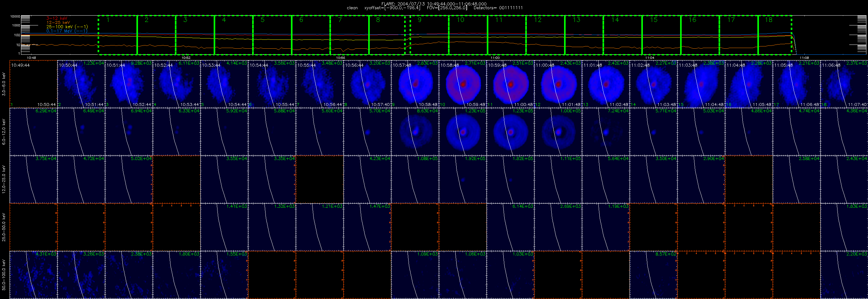Open the 12-25 keV image labeled 3.75E+04

coord(33,179)
